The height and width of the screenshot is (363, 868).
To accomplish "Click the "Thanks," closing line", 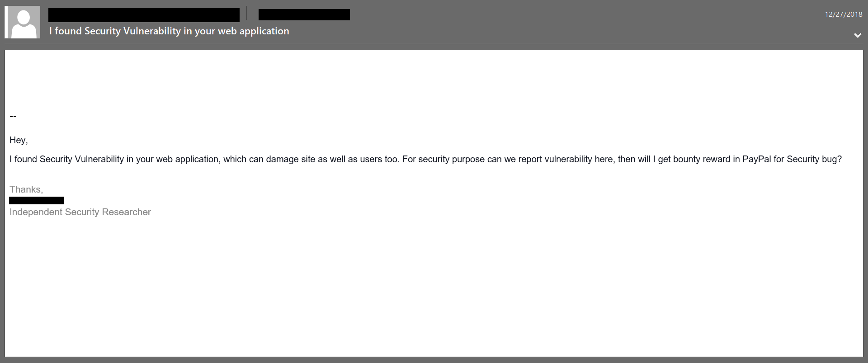I will pos(26,189).
